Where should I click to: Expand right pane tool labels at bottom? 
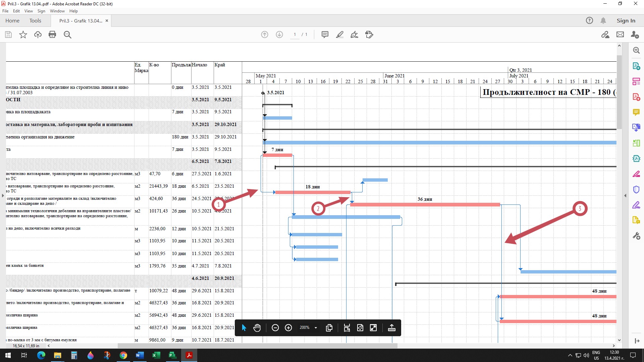(x=637, y=341)
